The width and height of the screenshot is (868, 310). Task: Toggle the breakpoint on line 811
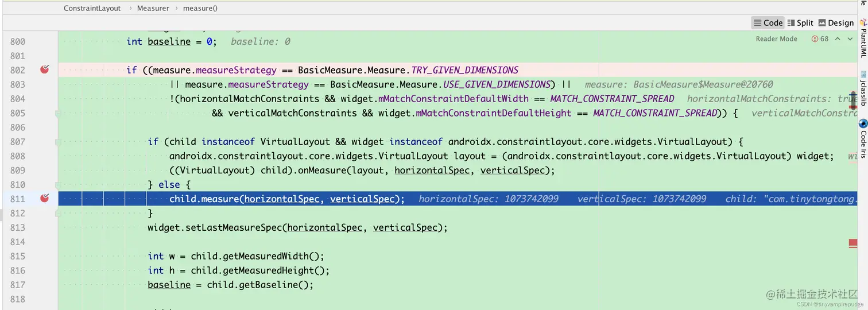pyautogui.click(x=45, y=198)
